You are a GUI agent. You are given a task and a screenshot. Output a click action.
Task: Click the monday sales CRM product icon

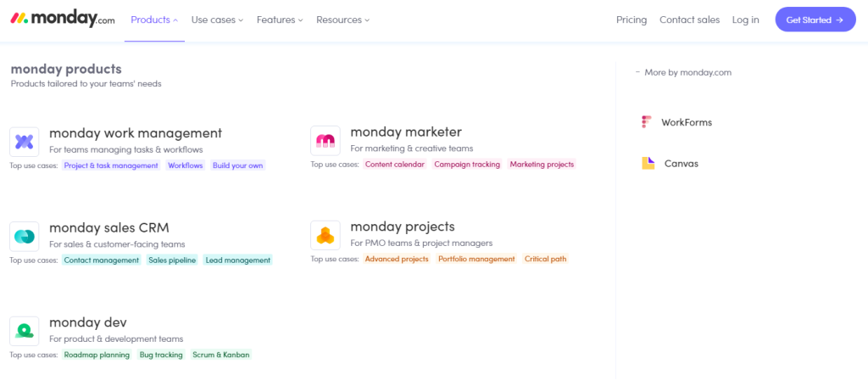pos(25,237)
